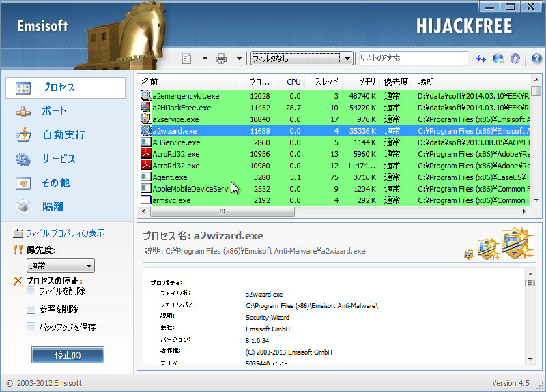Click the large a2wizard shield icon
546x392 pixels.
pos(518,243)
